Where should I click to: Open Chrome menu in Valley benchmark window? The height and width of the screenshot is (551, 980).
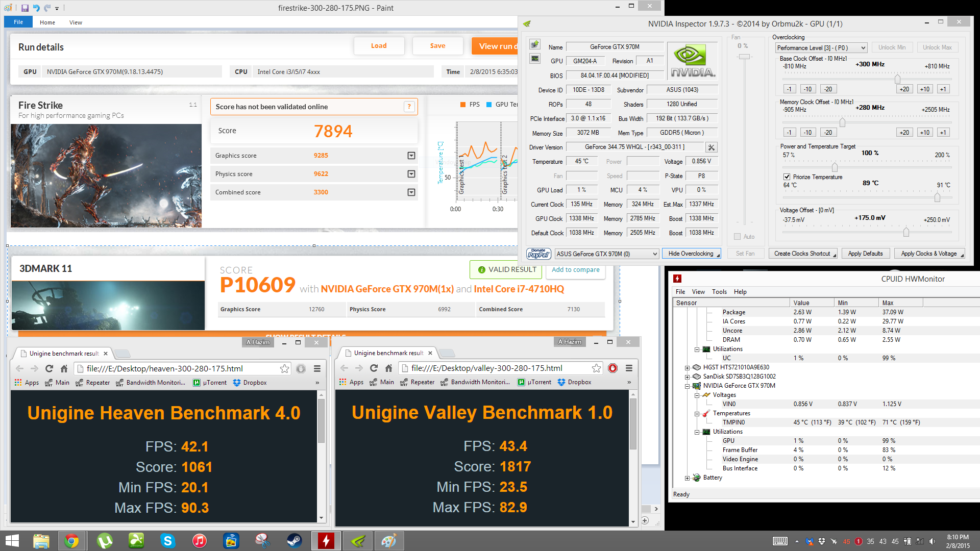[x=629, y=368]
